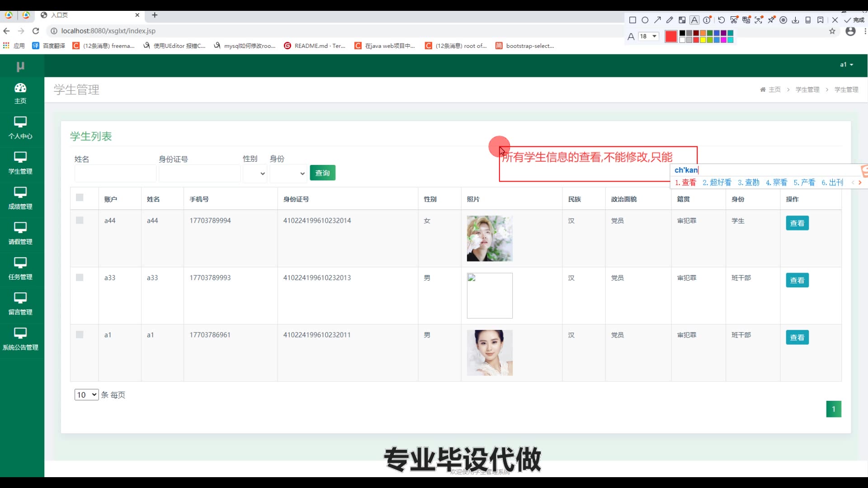Start screen recording from toolbar
Viewport: 868px width, 488px height.
(783, 20)
